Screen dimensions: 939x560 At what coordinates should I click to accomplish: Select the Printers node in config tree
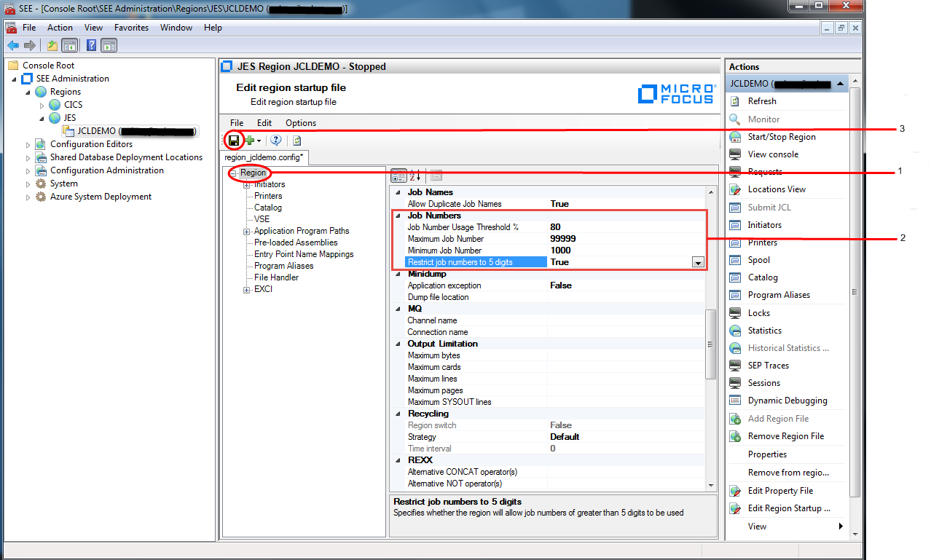pyautogui.click(x=268, y=196)
